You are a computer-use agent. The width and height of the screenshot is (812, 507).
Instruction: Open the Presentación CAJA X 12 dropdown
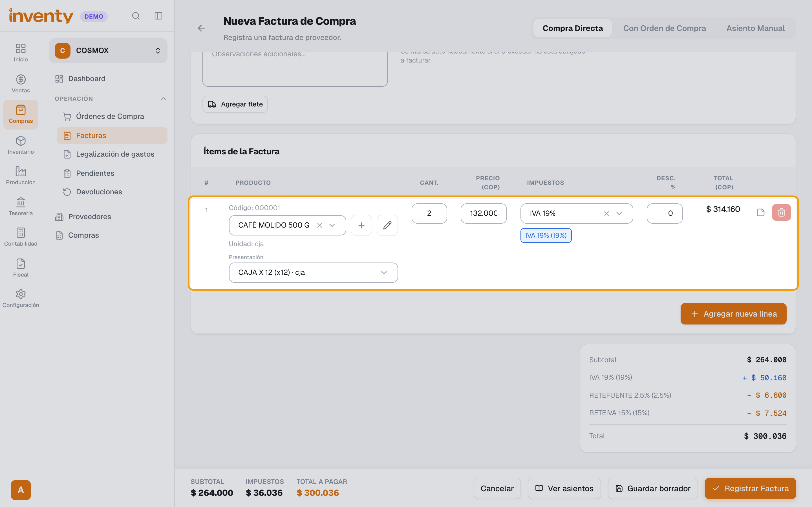[x=314, y=273]
